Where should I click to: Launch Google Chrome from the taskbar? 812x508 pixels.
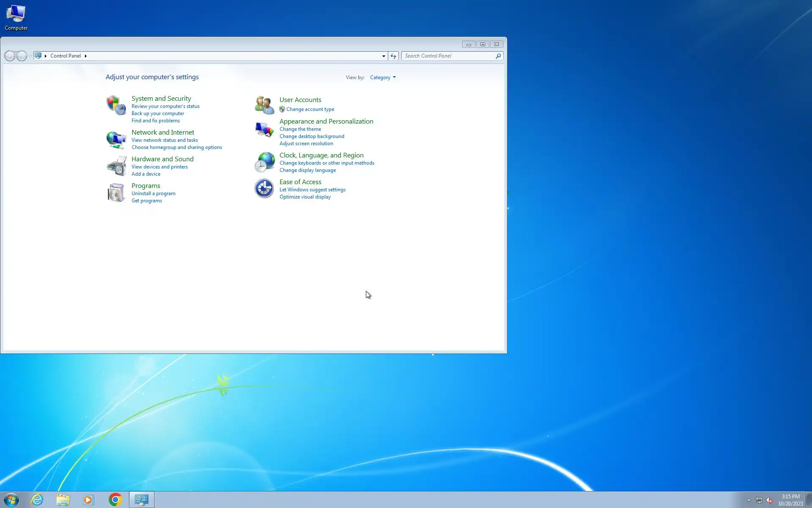[115, 500]
